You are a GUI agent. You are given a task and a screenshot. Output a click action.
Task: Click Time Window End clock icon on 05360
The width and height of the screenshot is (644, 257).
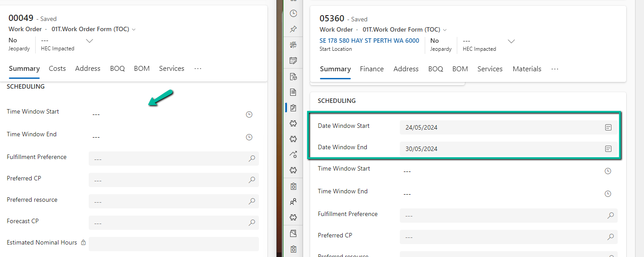607,194
